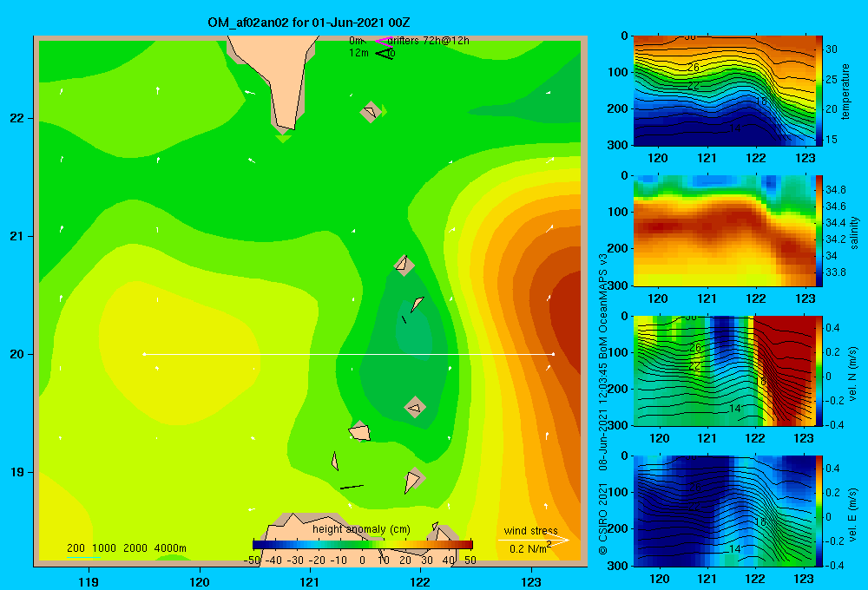Open the temperature section panel

coord(724,91)
